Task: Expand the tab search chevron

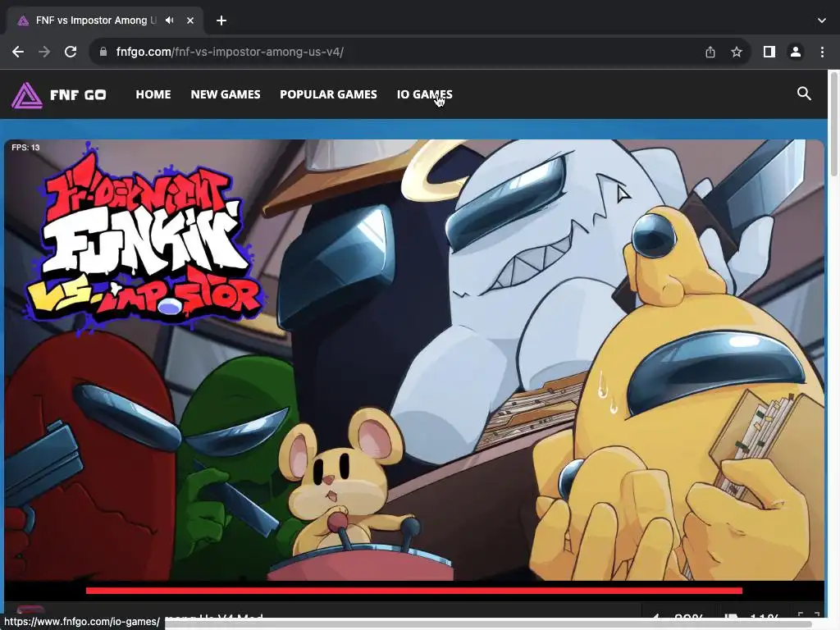Action: pos(822,21)
